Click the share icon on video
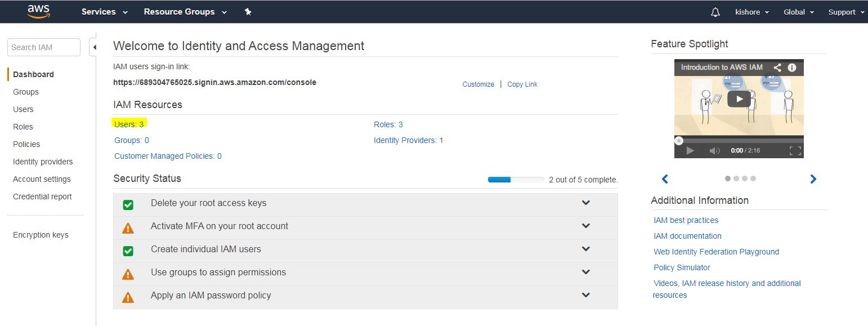 click(x=777, y=68)
